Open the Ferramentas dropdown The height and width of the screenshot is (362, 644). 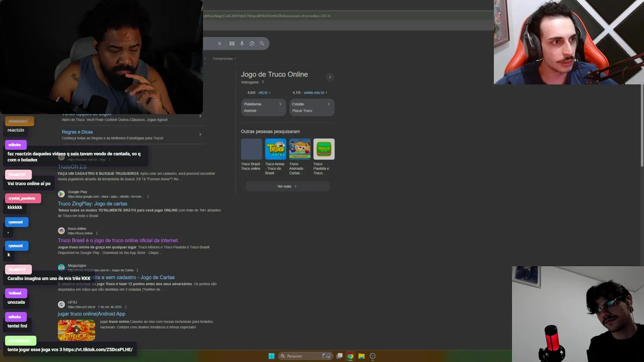pyautogui.click(x=224, y=59)
